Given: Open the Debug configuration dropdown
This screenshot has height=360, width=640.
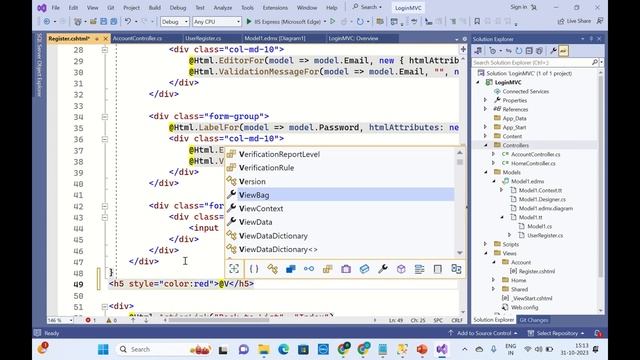Looking at the screenshot, I should tap(175, 22).
